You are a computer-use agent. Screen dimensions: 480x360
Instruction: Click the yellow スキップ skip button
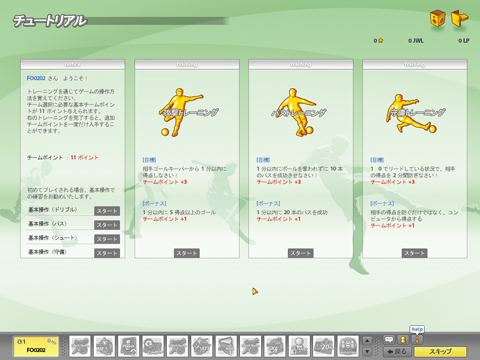(440, 352)
